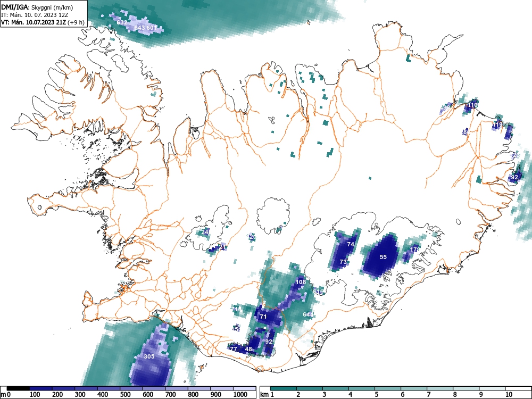Select the 500 label on the metre legend
The width and height of the screenshot is (532, 399).
tap(125, 395)
